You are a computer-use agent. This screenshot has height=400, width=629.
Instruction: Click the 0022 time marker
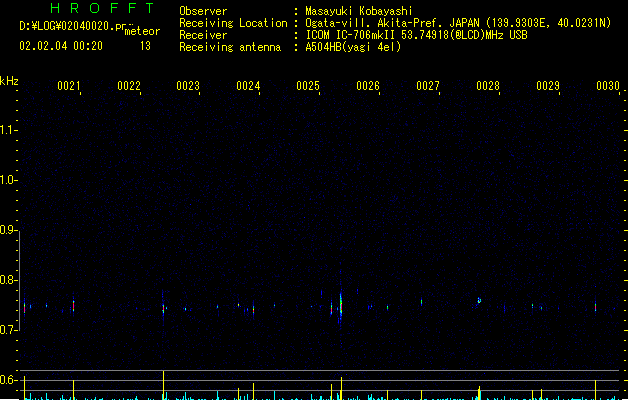[129, 86]
